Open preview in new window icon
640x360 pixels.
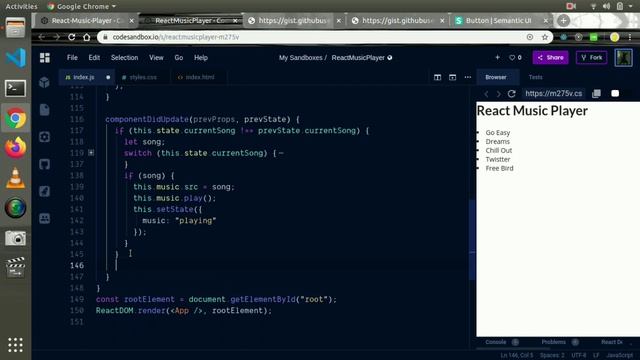point(596,93)
